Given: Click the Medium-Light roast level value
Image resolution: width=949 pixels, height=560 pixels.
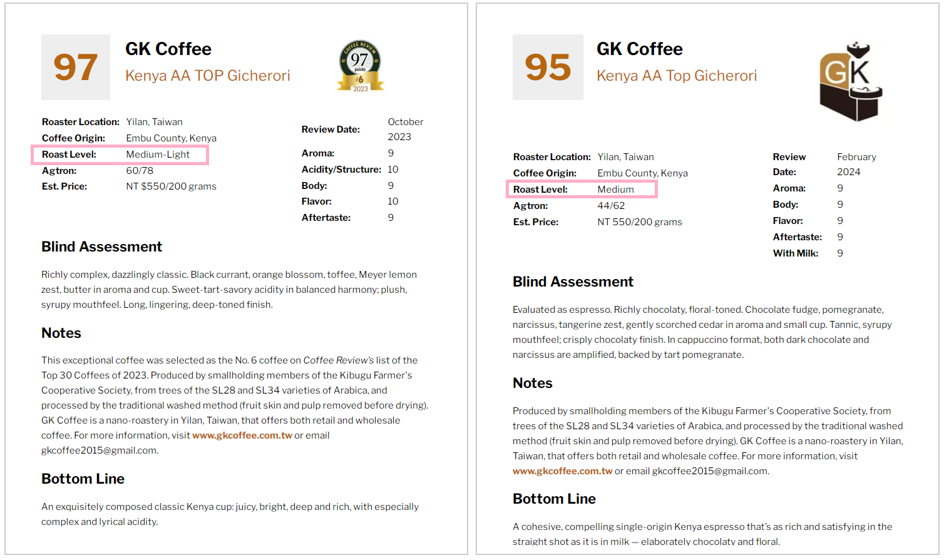Looking at the screenshot, I should [158, 155].
